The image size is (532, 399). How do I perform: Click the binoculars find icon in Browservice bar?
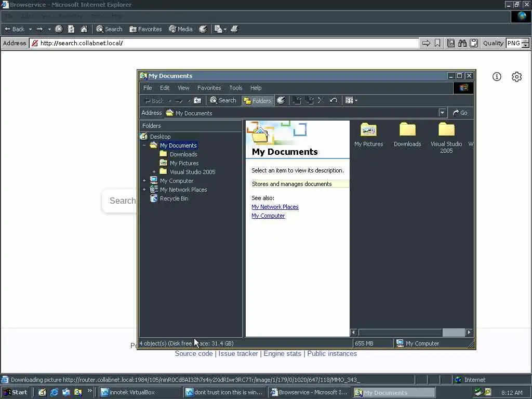coord(462,43)
